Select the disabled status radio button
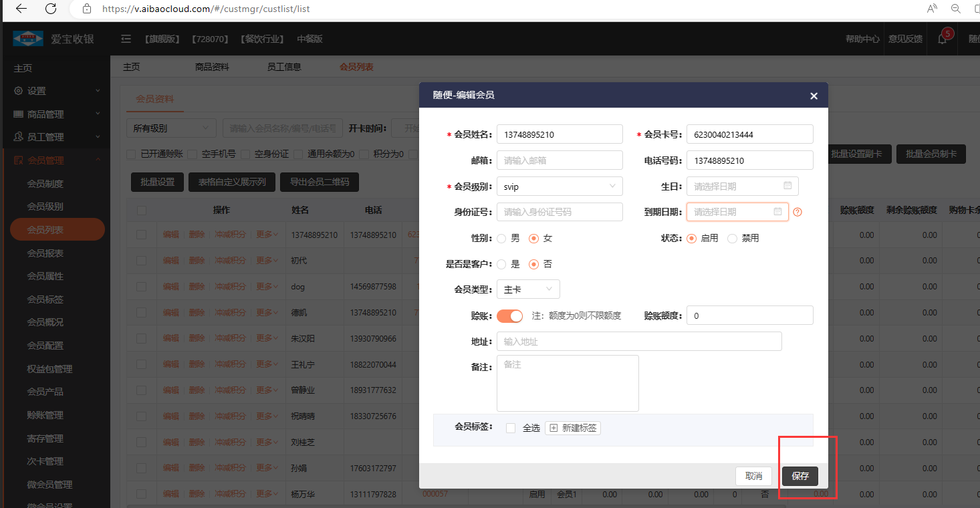The image size is (980, 508). coord(732,238)
